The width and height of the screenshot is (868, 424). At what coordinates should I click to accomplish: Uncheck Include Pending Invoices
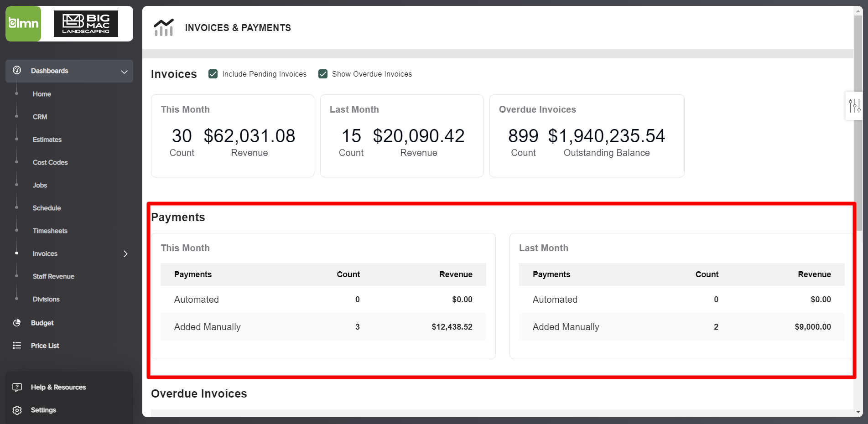point(213,74)
